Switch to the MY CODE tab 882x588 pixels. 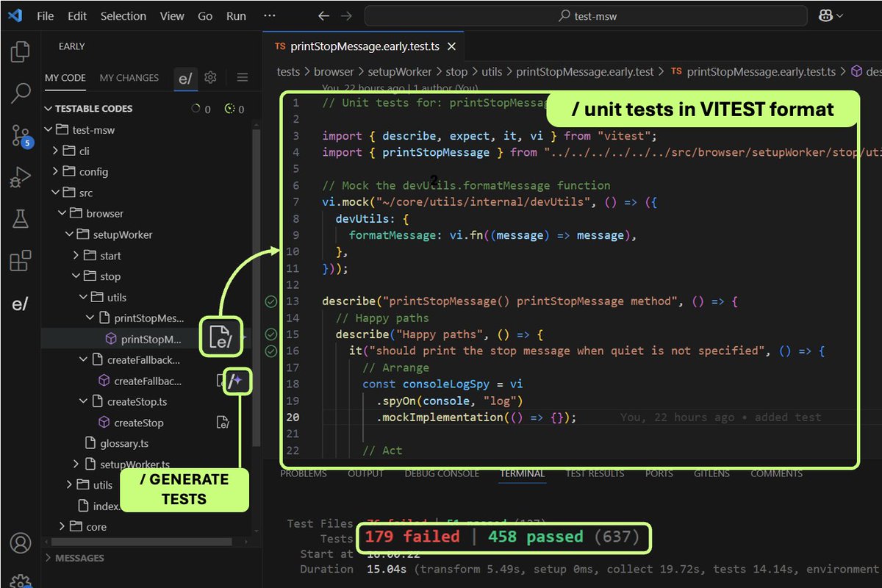coord(65,77)
